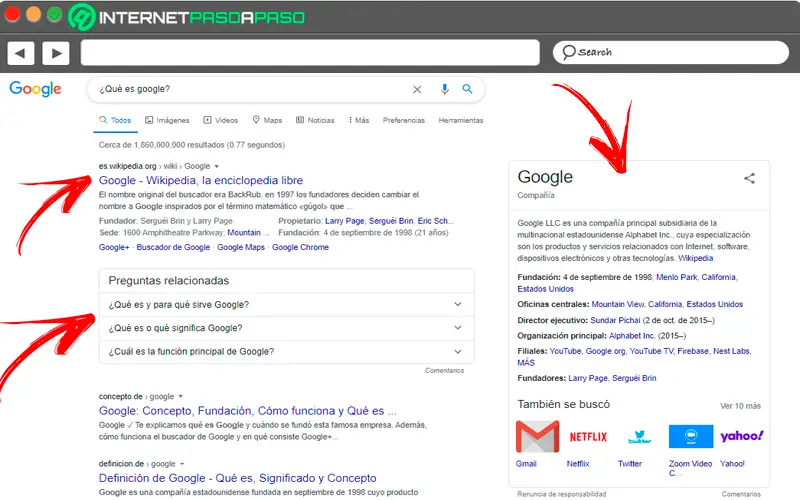Open Mountain View link in Oficinas centrales
The height and width of the screenshot is (500, 800).
(x=618, y=304)
